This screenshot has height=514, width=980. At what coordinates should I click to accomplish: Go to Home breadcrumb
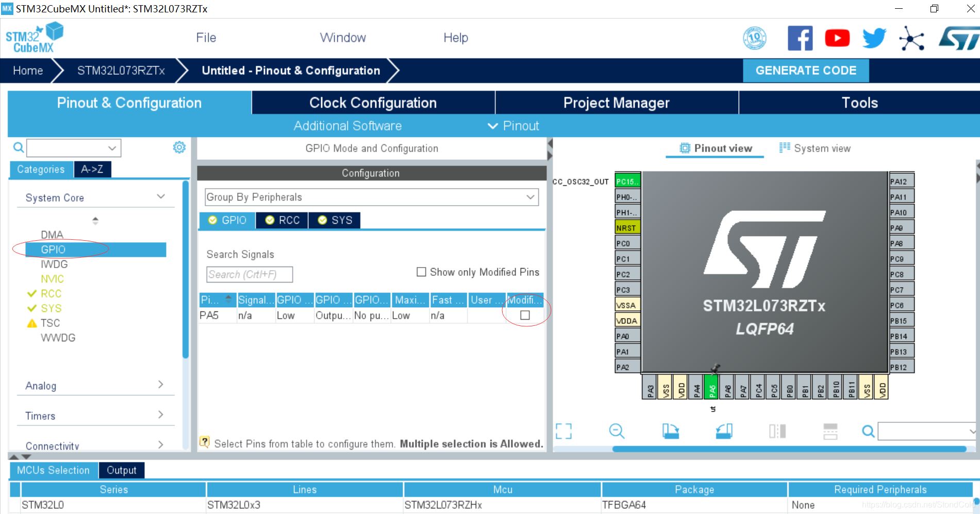click(x=28, y=71)
